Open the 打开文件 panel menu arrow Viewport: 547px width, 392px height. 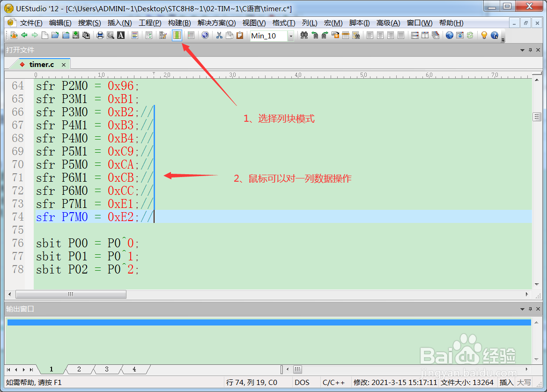522,50
